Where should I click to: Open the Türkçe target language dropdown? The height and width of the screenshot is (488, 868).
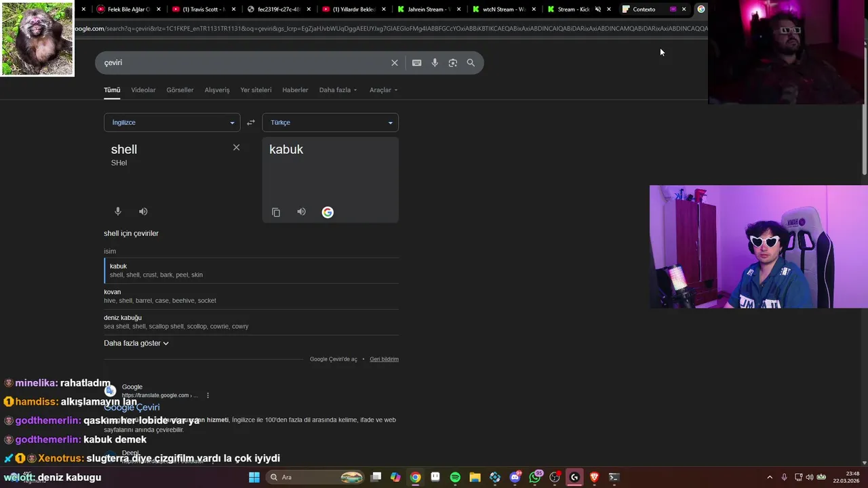(330, 123)
